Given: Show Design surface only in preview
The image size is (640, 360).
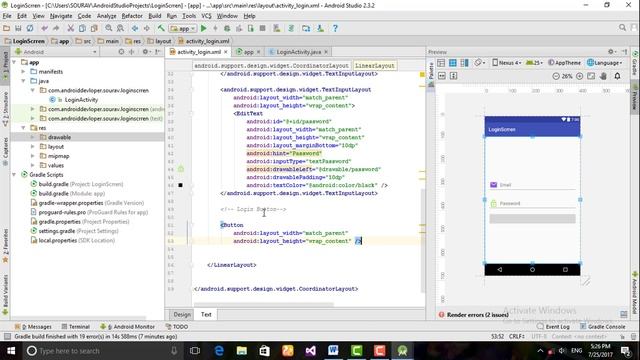Looking at the screenshot, I should (441, 63).
